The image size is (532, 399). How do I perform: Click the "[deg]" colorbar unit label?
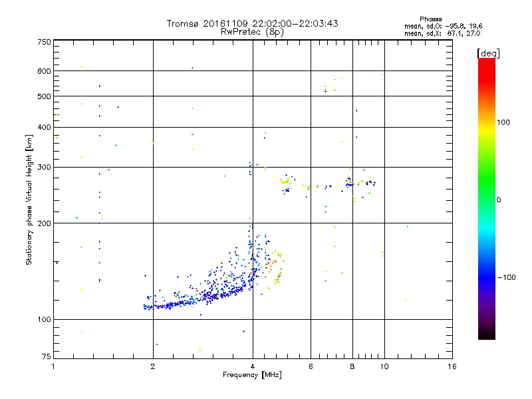(x=488, y=53)
